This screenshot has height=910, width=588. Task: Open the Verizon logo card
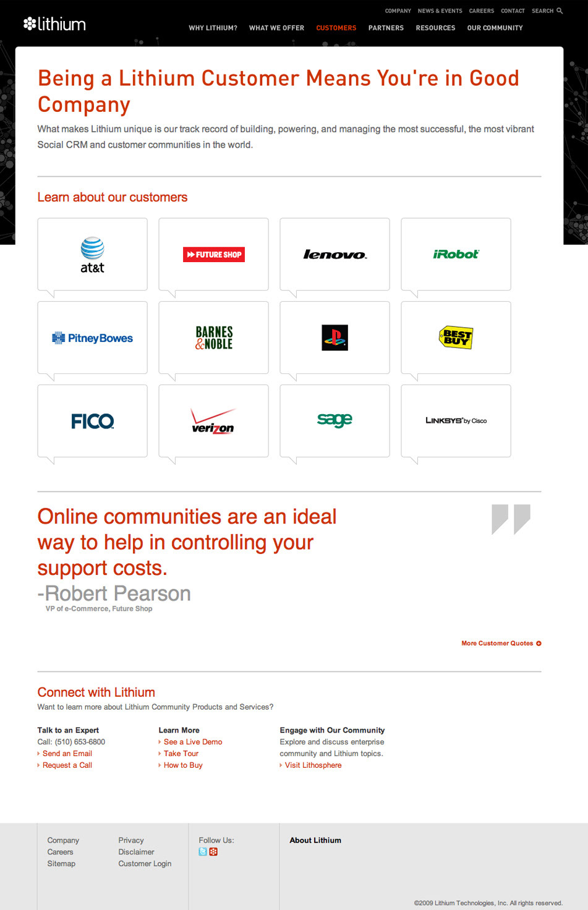click(x=214, y=421)
